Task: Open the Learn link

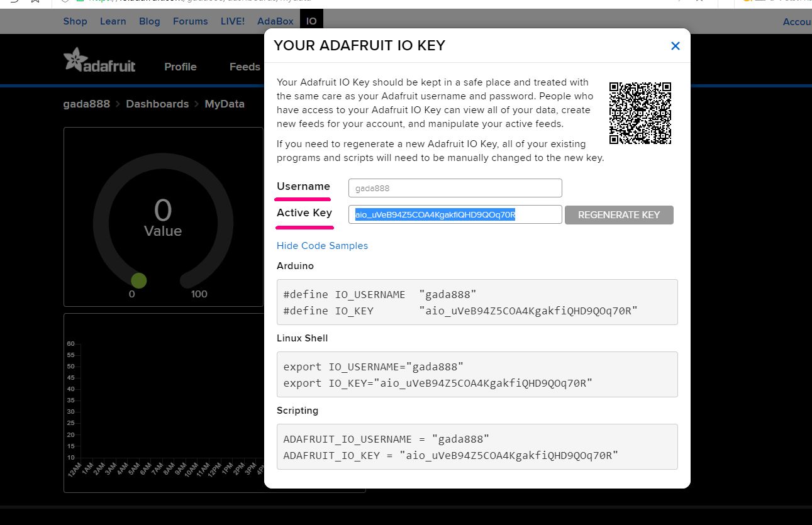Action: coord(113,21)
